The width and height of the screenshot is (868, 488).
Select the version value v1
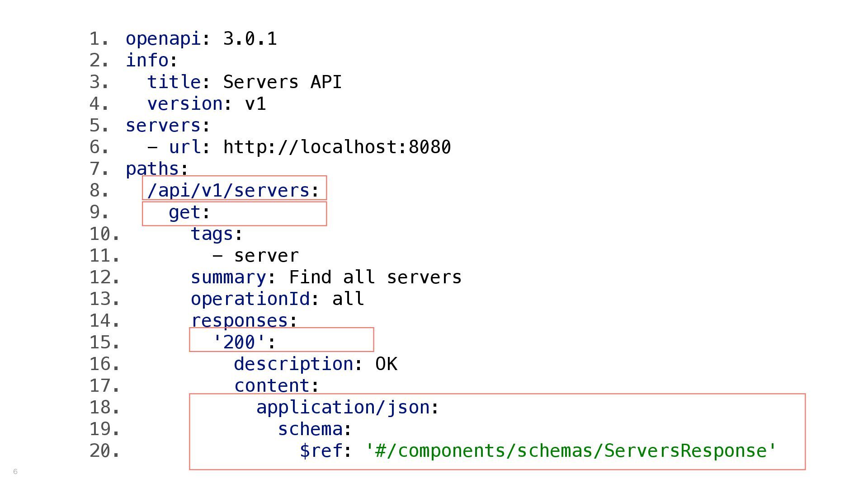[255, 104]
